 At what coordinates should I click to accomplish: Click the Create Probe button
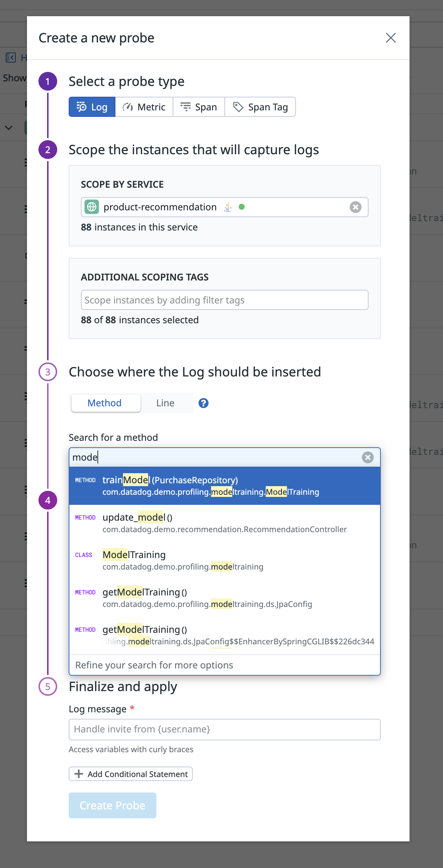click(112, 805)
